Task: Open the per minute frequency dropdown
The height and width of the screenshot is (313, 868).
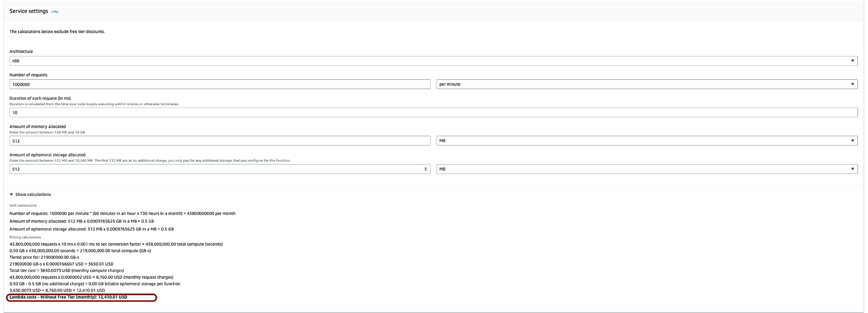Action: pyautogui.click(x=647, y=84)
